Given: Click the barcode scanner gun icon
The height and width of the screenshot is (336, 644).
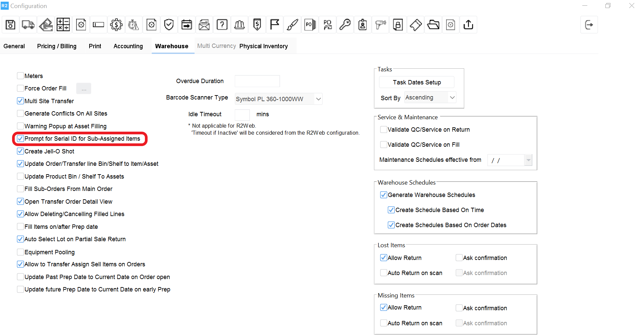Looking at the screenshot, I should click(x=380, y=25).
